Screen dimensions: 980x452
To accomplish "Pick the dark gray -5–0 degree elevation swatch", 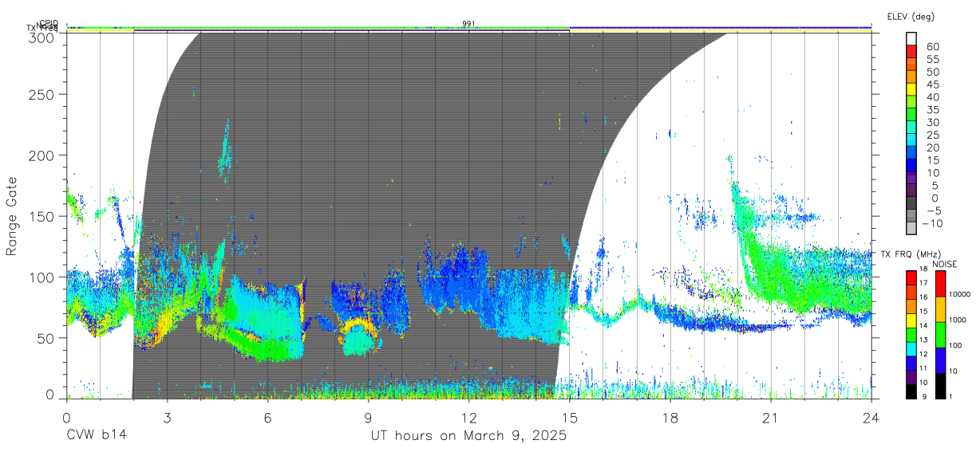I will (x=912, y=203).
